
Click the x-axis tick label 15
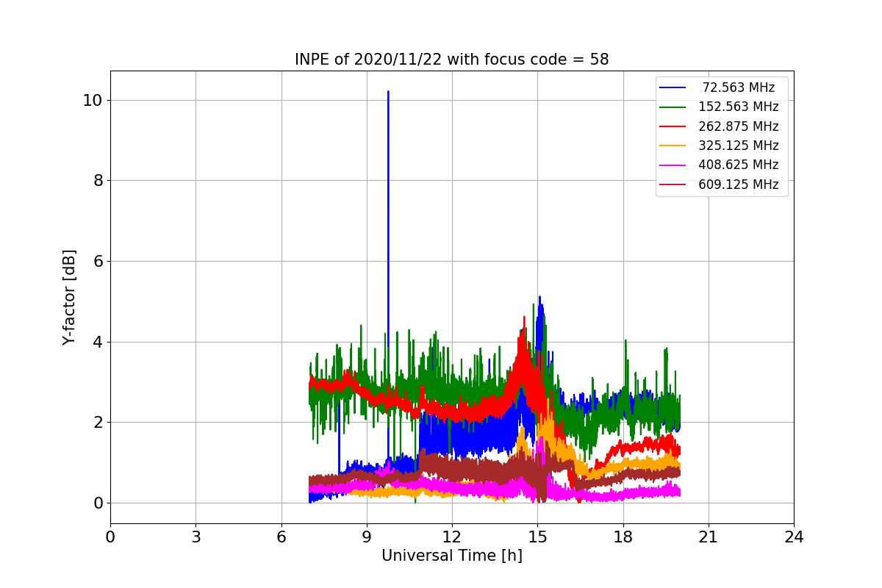537,537
